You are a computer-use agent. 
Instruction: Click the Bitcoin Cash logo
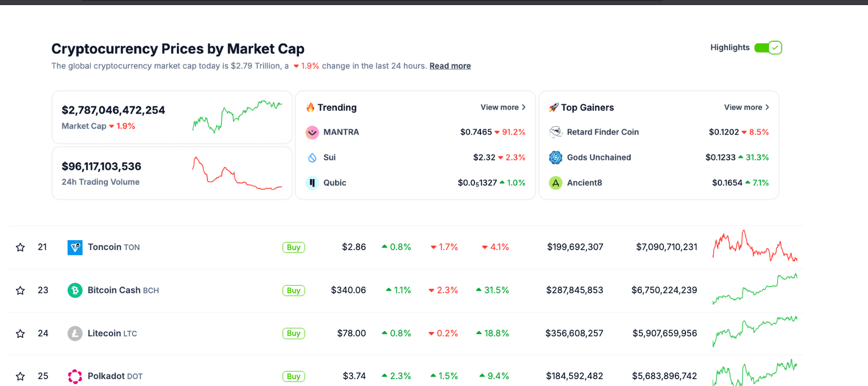coord(75,290)
